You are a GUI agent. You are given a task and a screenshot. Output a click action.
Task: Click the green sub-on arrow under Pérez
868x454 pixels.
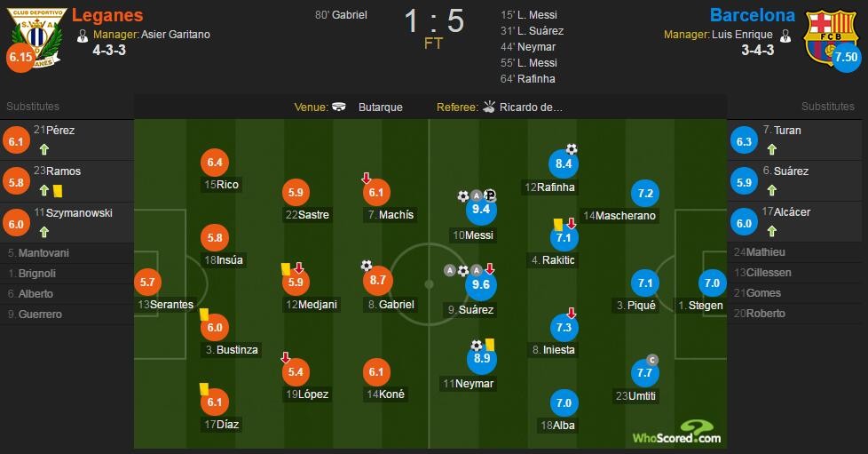[44, 149]
